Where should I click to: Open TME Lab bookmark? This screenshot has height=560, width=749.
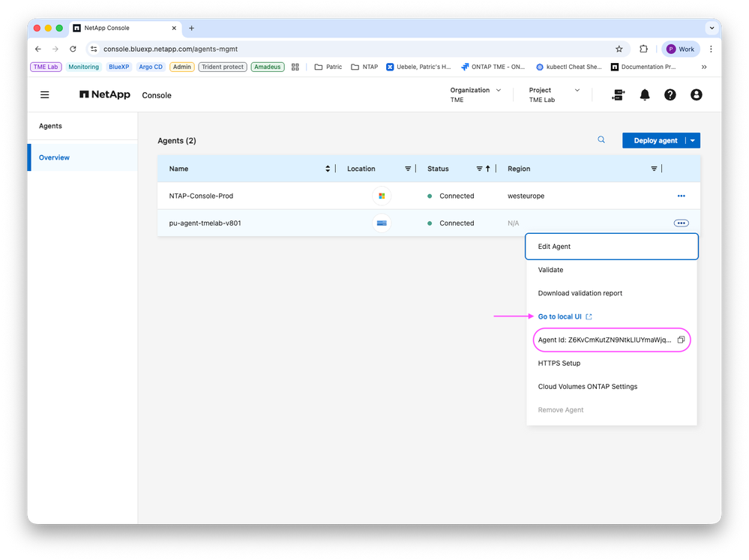pyautogui.click(x=46, y=67)
